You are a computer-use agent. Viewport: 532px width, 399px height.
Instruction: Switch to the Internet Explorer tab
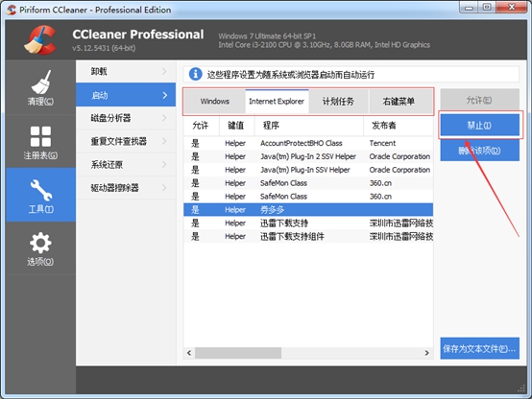coord(277,102)
